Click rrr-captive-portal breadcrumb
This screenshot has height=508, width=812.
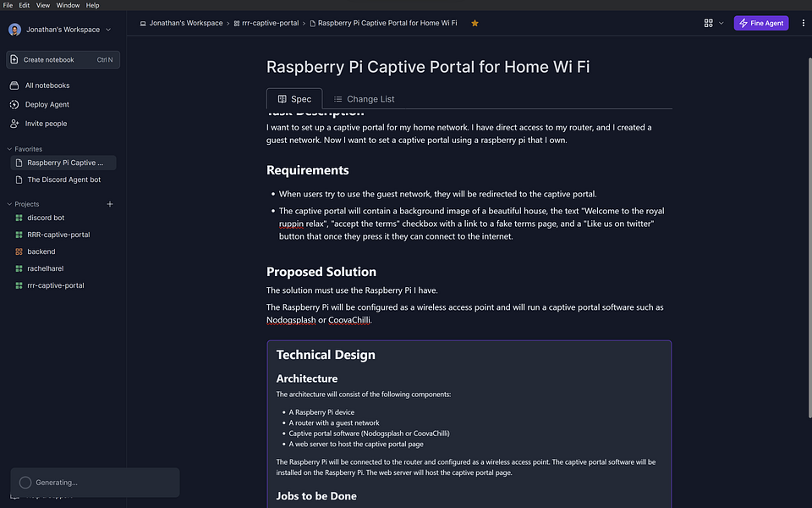click(x=266, y=24)
